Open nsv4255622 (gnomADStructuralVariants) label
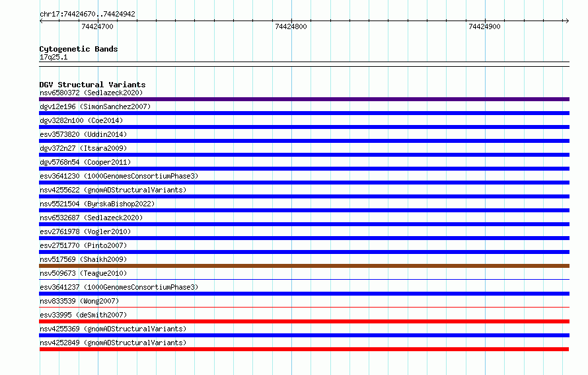588x375 pixels. pyautogui.click(x=113, y=190)
